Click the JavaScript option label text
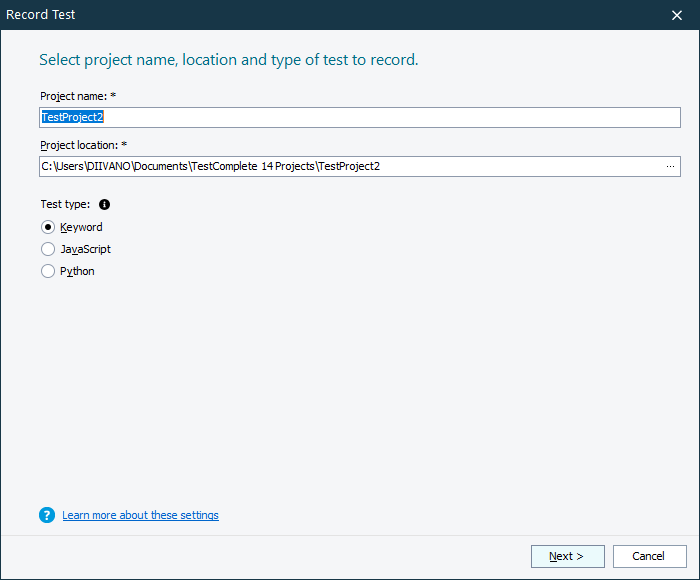 85,249
